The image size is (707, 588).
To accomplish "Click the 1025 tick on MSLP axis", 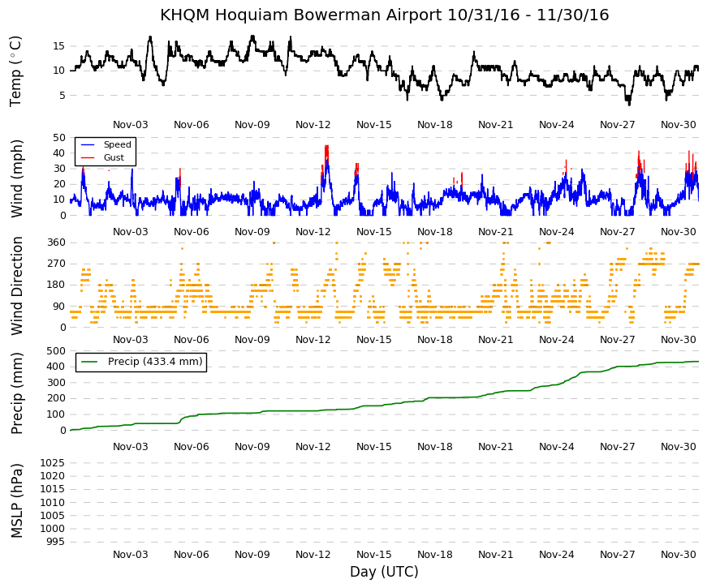I will coord(52,463).
